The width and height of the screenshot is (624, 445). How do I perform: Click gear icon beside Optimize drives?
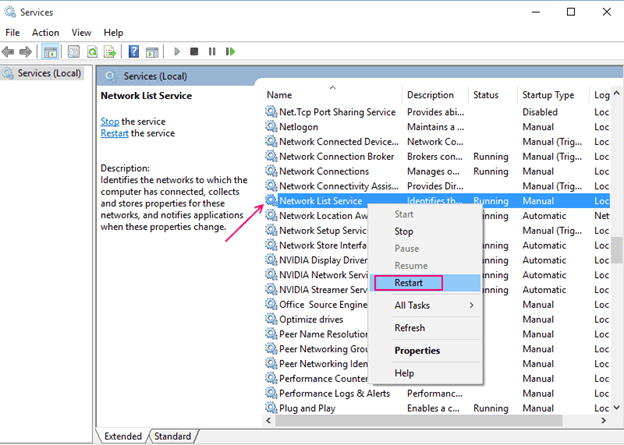pyautogui.click(x=271, y=319)
